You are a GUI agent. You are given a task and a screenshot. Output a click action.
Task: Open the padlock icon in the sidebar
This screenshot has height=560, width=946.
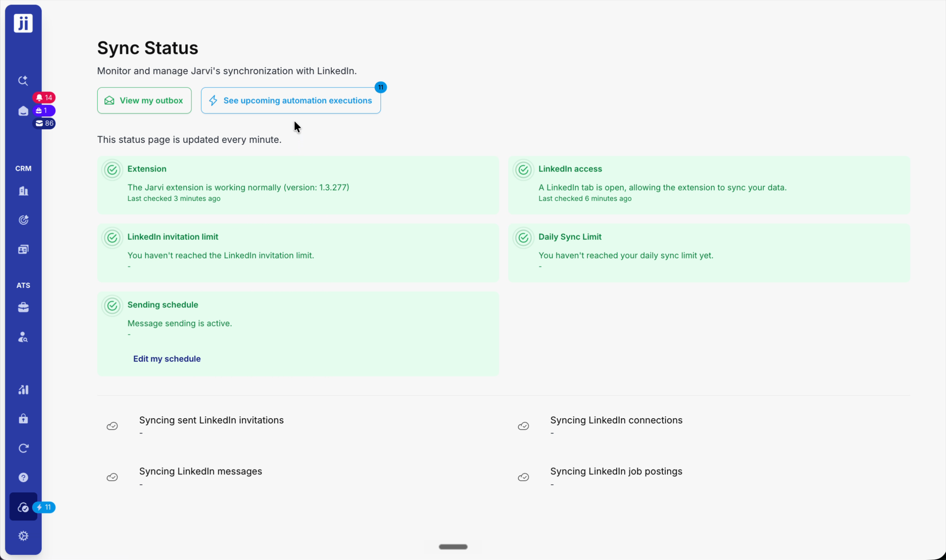[x=23, y=419]
